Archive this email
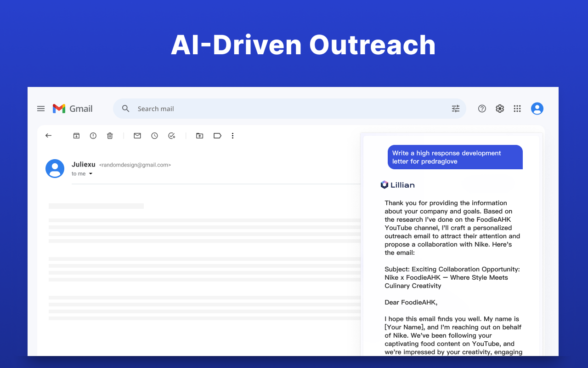 coord(77,136)
